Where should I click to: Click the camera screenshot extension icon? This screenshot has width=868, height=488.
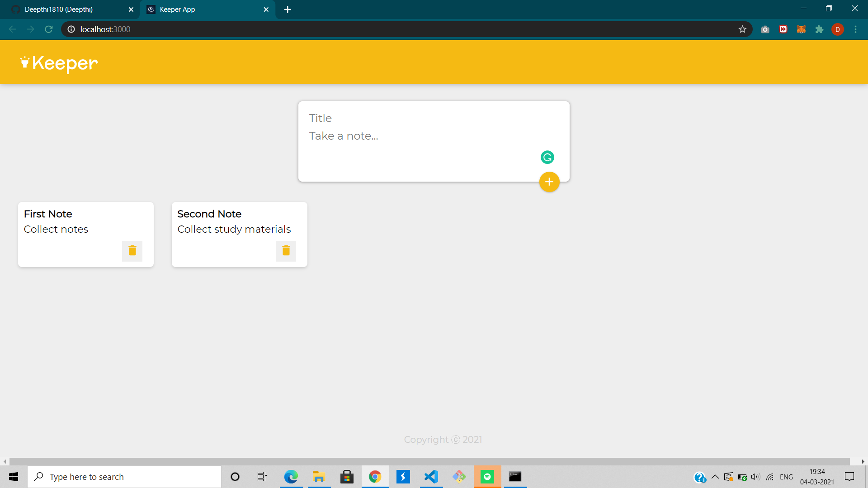coord(765,29)
